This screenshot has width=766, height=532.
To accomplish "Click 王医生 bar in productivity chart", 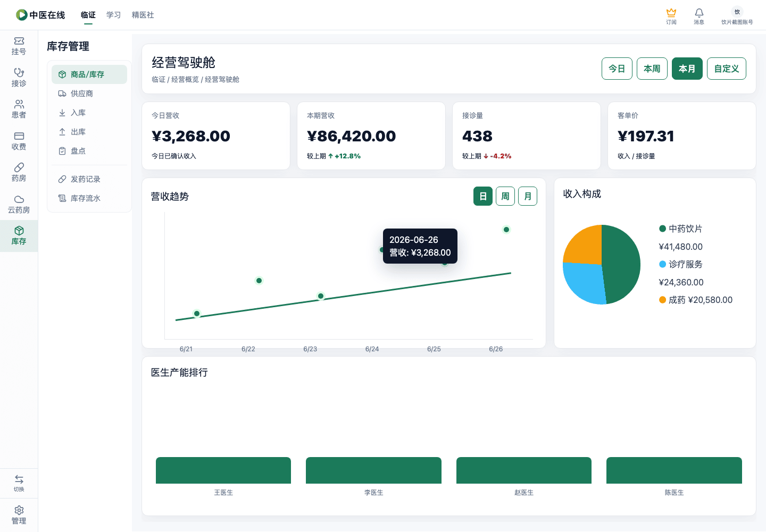I will (x=223, y=470).
